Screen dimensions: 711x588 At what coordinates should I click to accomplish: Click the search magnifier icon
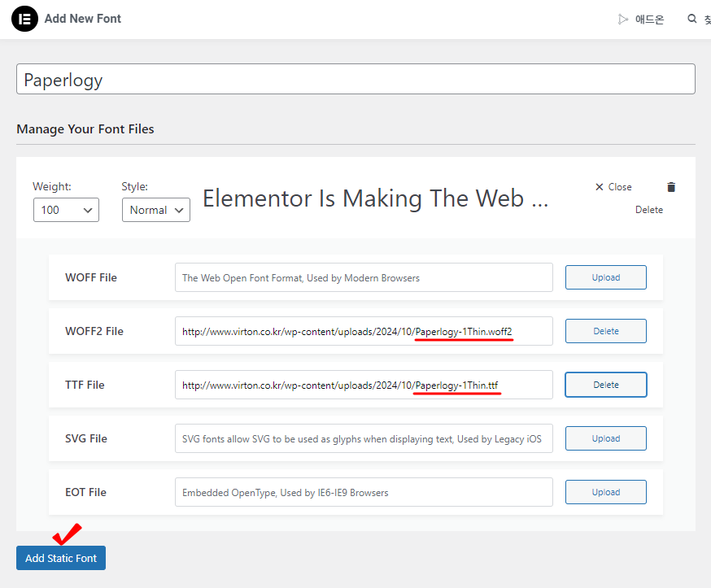point(692,19)
